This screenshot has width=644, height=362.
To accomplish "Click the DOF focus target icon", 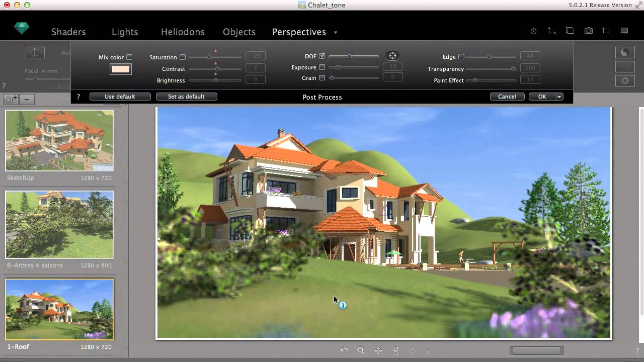I will pos(392,56).
